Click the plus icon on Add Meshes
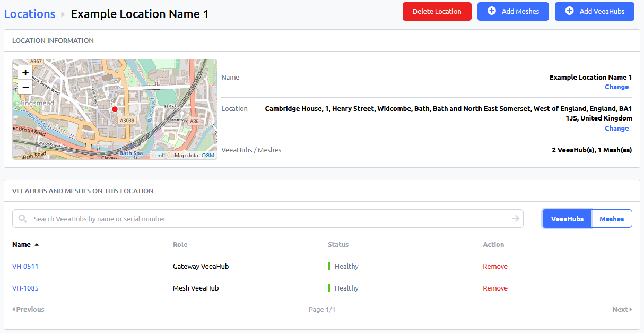 [x=492, y=11]
